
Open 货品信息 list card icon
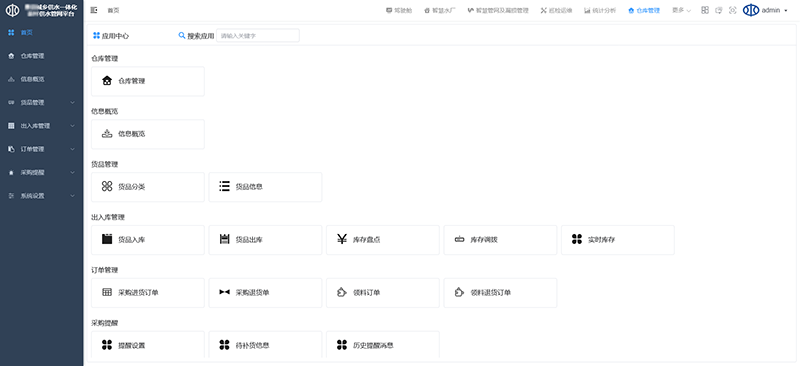point(224,186)
